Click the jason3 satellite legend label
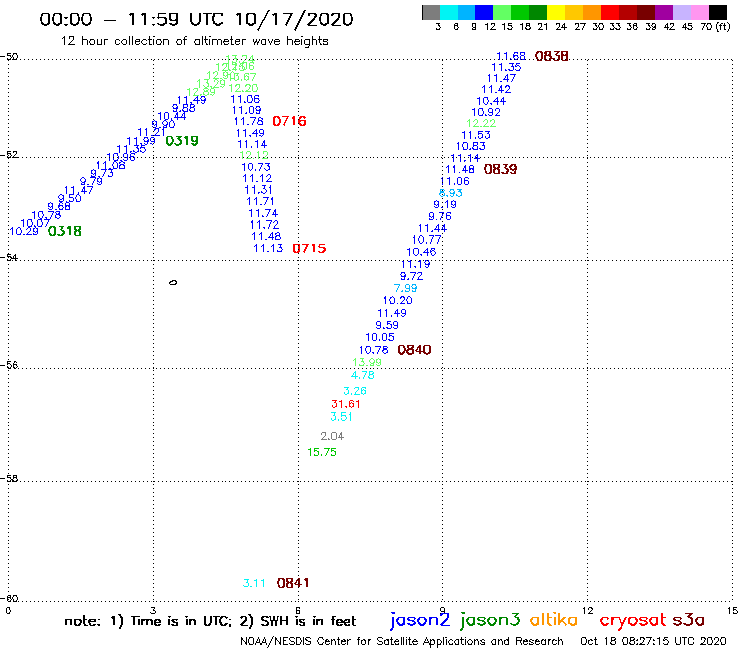 tap(490, 620)
